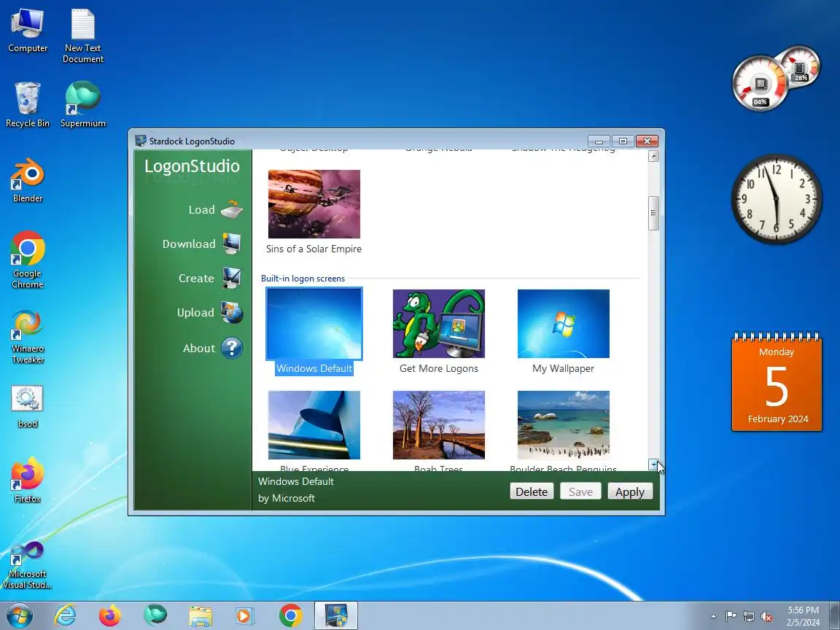Viewport: 840px width, 630px height.
Task: Click the Create monitor icon
Action: [232, 278]
